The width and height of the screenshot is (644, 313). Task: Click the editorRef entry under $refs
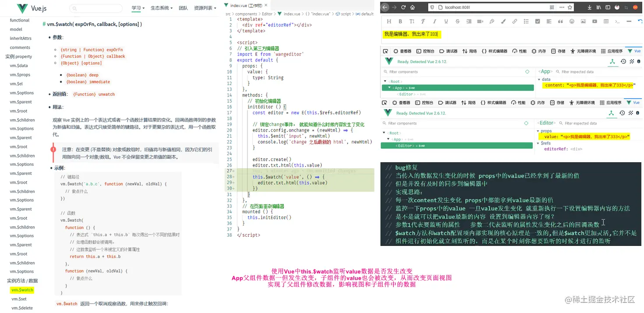click(x=563, y=149)
